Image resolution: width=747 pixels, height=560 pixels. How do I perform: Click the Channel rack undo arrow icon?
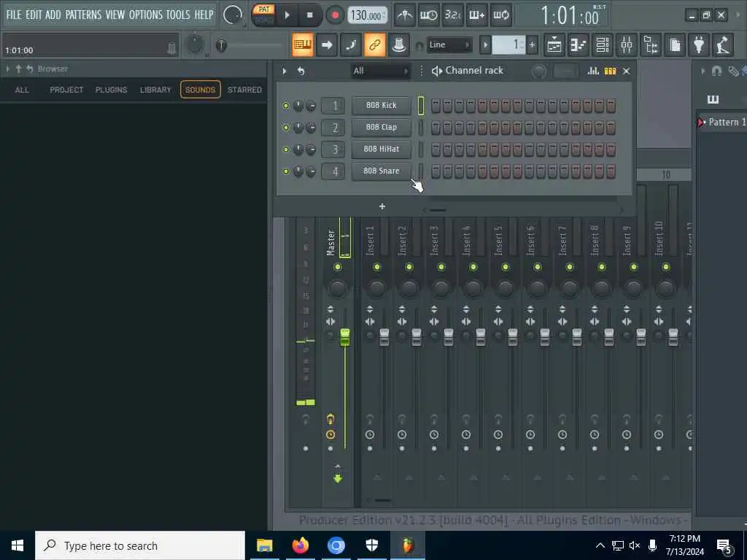(301, 71)
